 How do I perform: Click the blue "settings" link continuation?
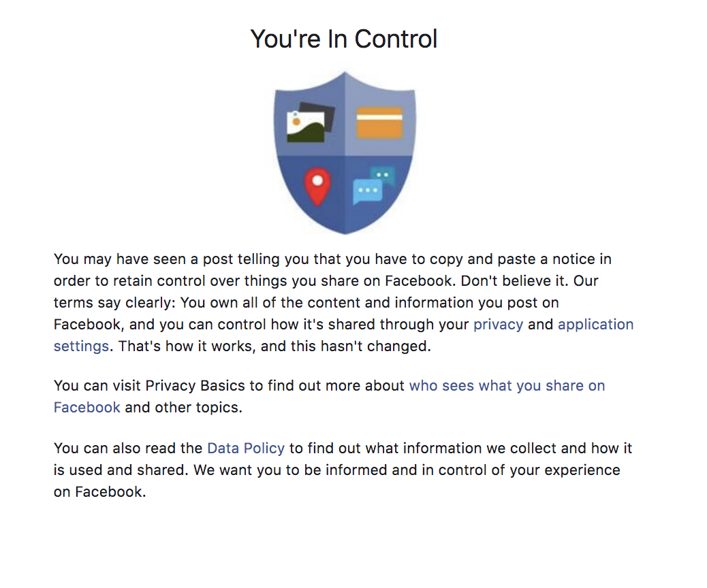[81, 346]
